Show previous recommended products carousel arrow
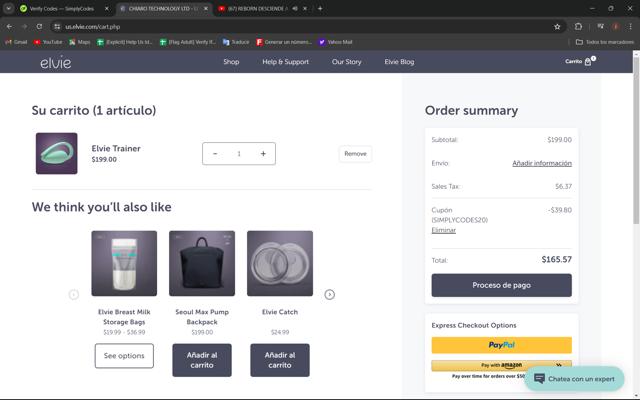The image size is (640, 400). point(73,294)
